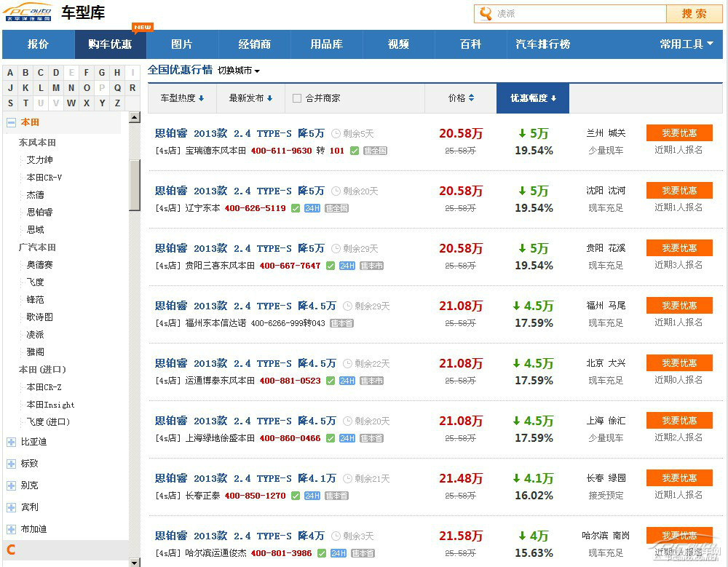Click 我要优惠 for the 上海 徐汇 offer
Screen dimensions: 728x567
coord(679,421)
